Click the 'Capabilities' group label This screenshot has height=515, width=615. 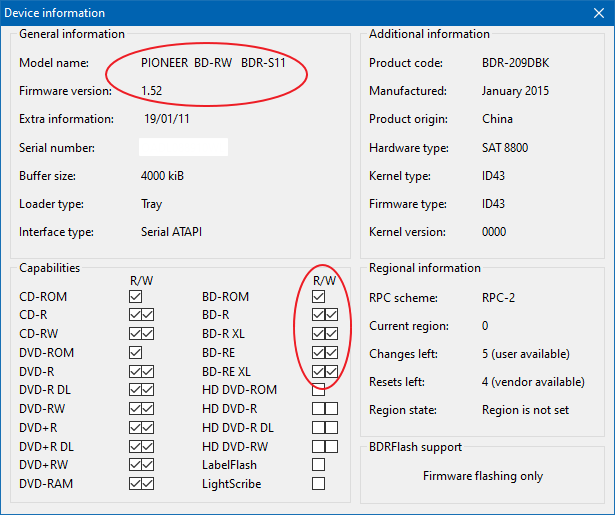[49, 268]
